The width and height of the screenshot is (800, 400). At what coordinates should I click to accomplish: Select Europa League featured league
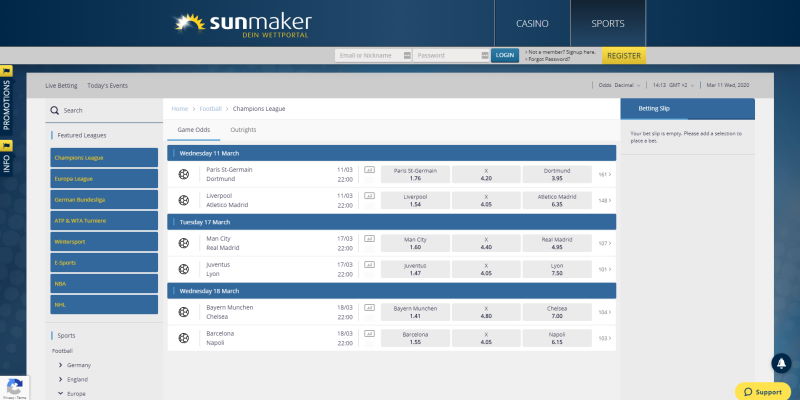click(x=104, y=179)
